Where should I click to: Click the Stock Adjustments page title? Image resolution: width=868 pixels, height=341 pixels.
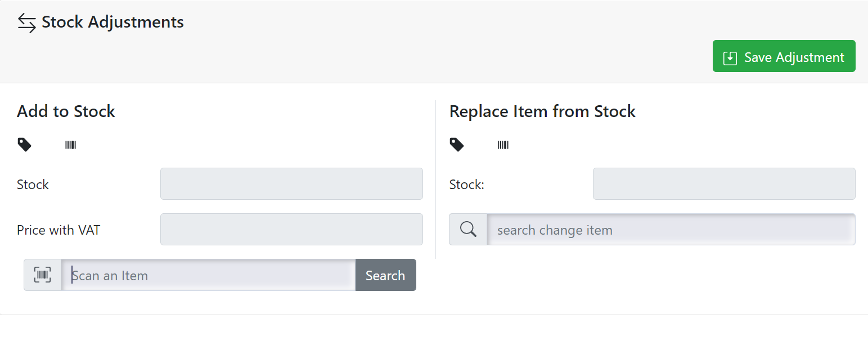pos(113,23)
